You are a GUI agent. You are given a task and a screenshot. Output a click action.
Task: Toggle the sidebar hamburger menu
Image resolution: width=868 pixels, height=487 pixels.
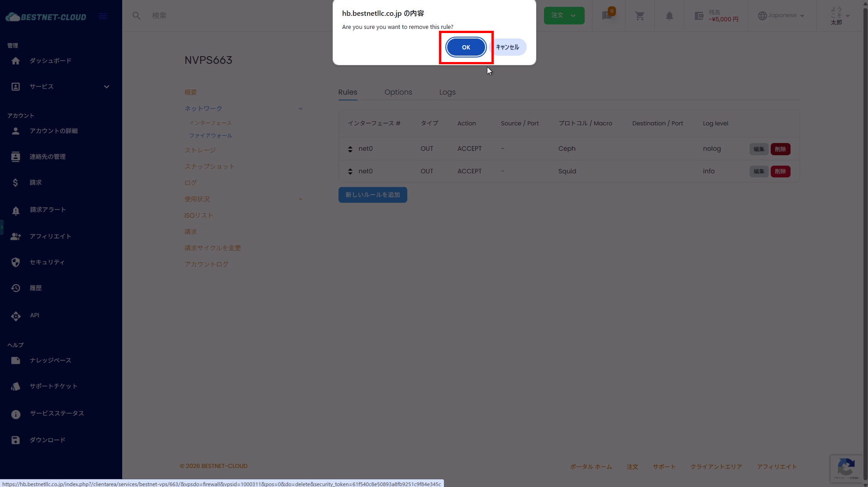point(103,16)
